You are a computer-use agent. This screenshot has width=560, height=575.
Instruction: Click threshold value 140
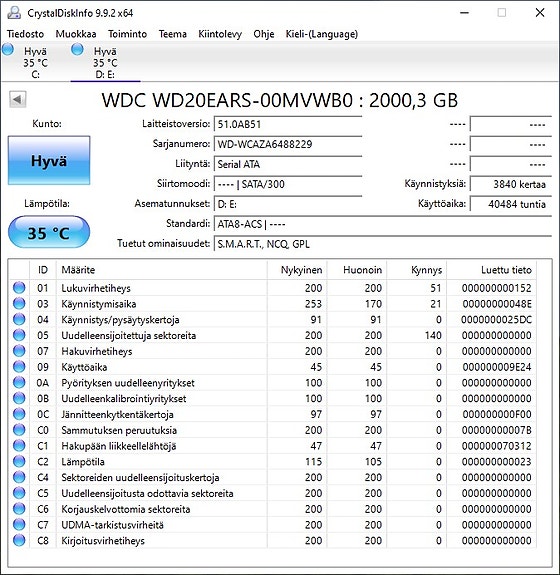click(433, 335)
